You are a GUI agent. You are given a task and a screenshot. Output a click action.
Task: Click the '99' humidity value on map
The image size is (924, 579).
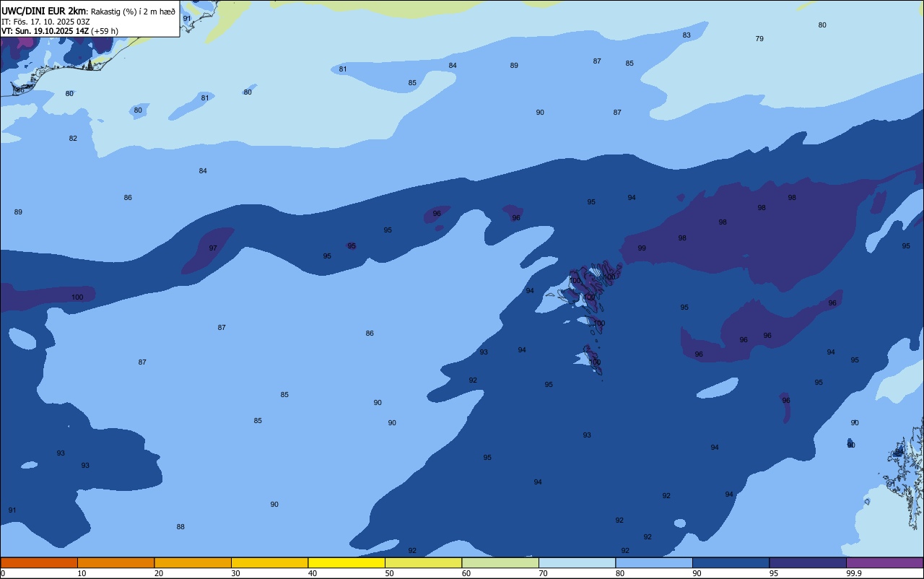pos(642,248)
